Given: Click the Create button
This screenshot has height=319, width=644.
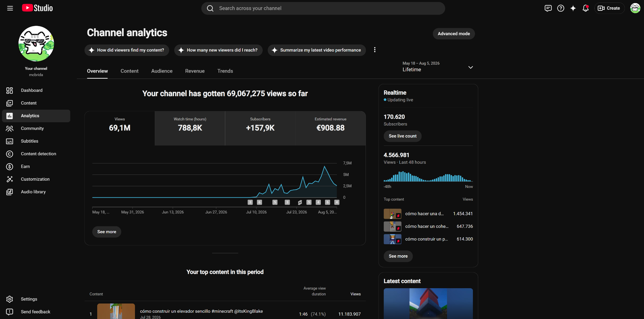Looking at the screenshot, I should (609, 8).
